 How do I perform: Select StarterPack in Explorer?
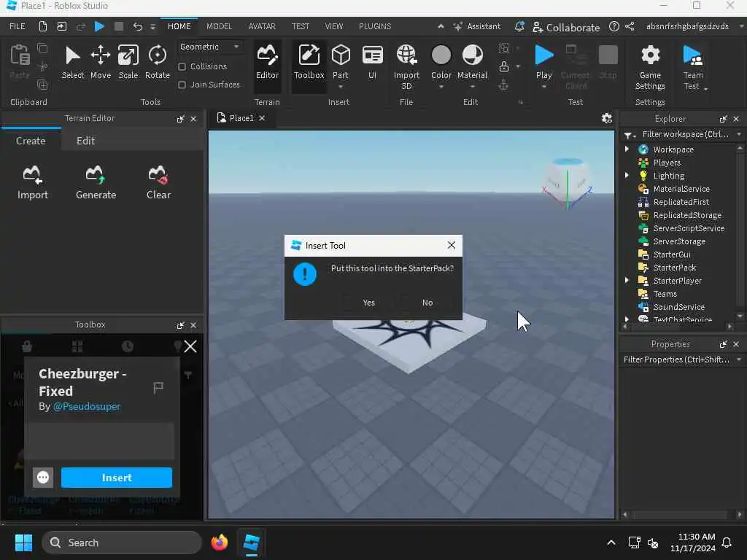click(x=674, y=268)
